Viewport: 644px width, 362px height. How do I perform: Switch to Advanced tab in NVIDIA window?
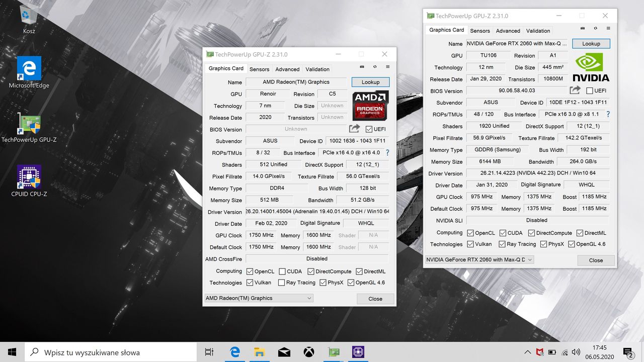click(508, 31)
